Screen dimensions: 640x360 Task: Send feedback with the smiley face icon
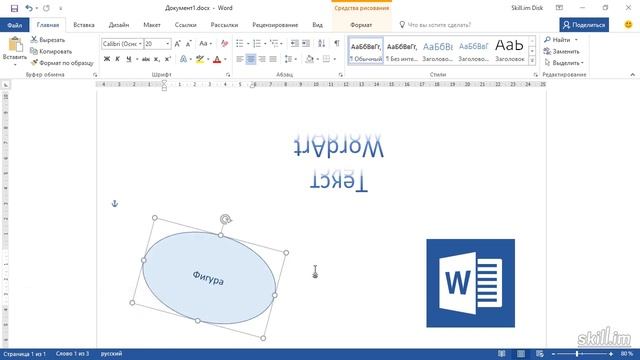click(629, 24)
